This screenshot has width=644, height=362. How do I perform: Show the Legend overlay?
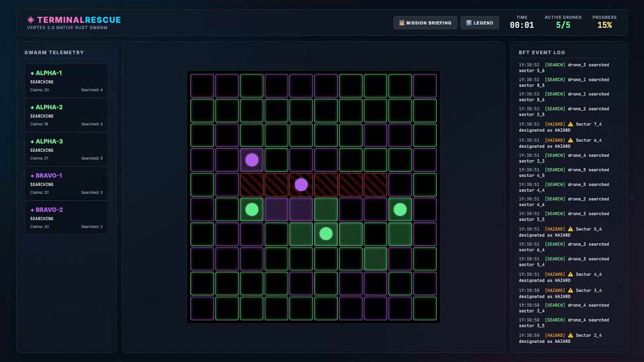click(x=479, y=23)
